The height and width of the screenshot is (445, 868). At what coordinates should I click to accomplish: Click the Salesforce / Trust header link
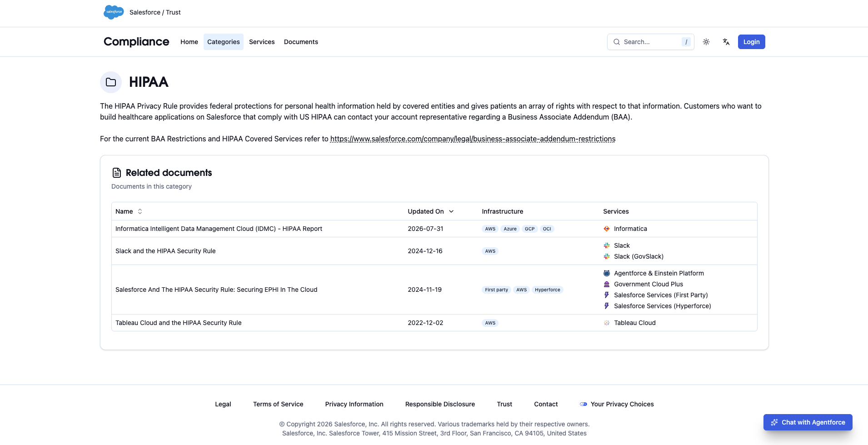(155, 12)
